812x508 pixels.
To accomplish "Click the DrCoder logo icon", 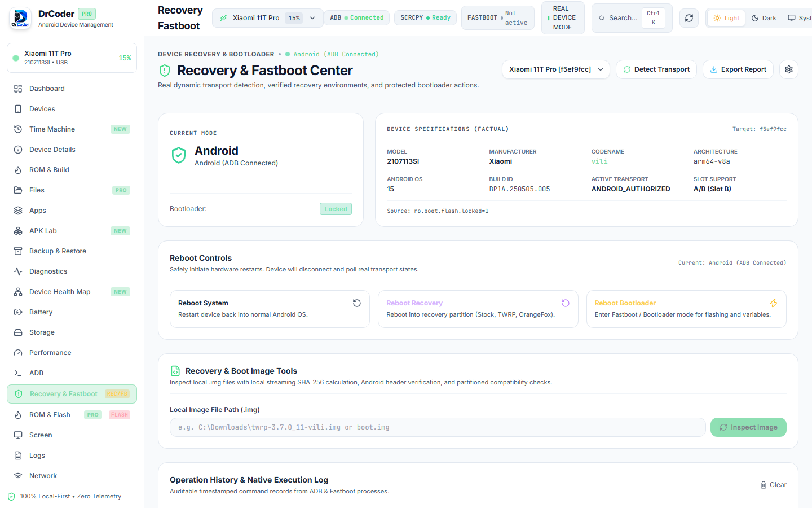I will [x=21, y=18].
